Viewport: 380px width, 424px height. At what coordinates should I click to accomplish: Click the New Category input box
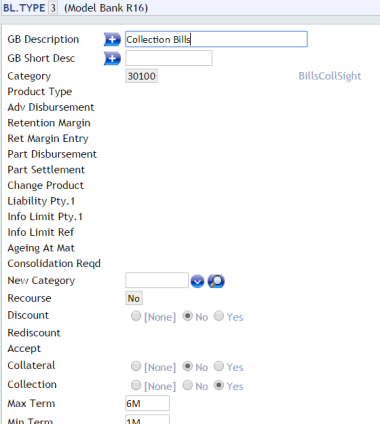click(x=157, y=280)
